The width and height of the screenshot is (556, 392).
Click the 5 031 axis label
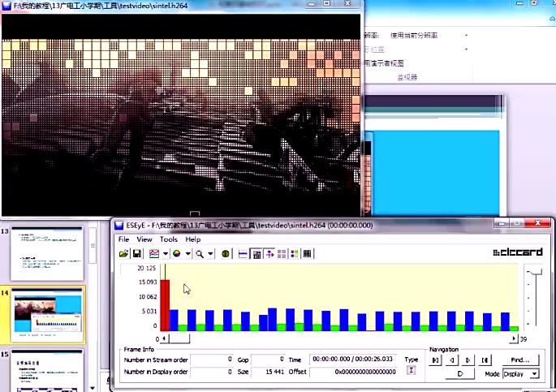click(149, 311)
